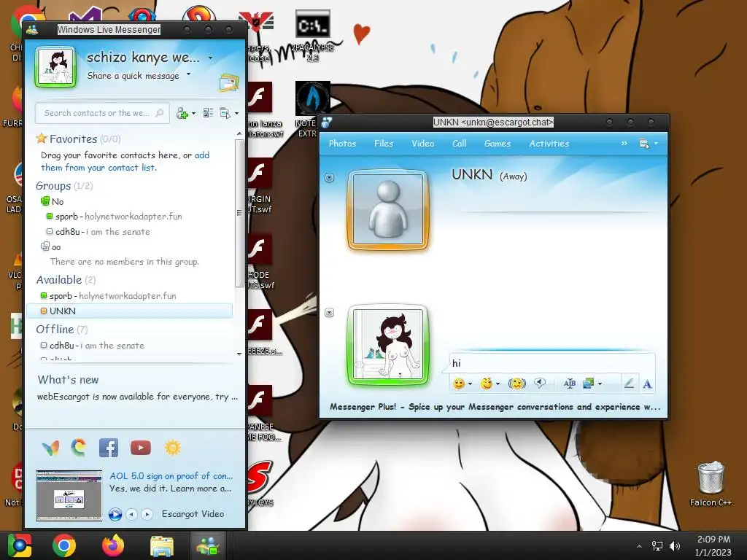The width and height of the screenshot is (747, 560).
Task: Switch to text input mode with A button
Action: click(x=647, y=384)
